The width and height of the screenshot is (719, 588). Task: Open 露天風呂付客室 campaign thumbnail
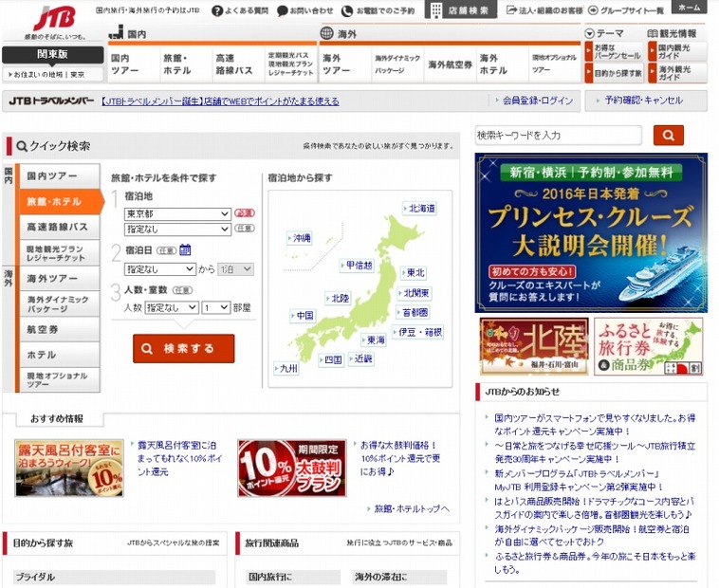[x=69, y=468]
